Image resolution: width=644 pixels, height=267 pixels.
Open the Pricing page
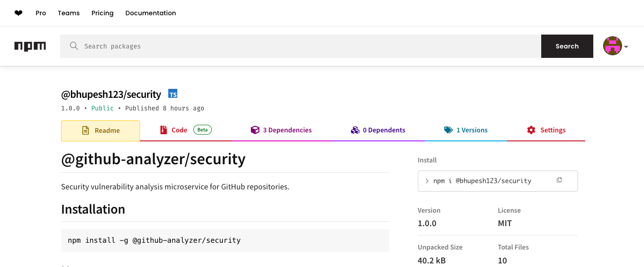(102, 13)
